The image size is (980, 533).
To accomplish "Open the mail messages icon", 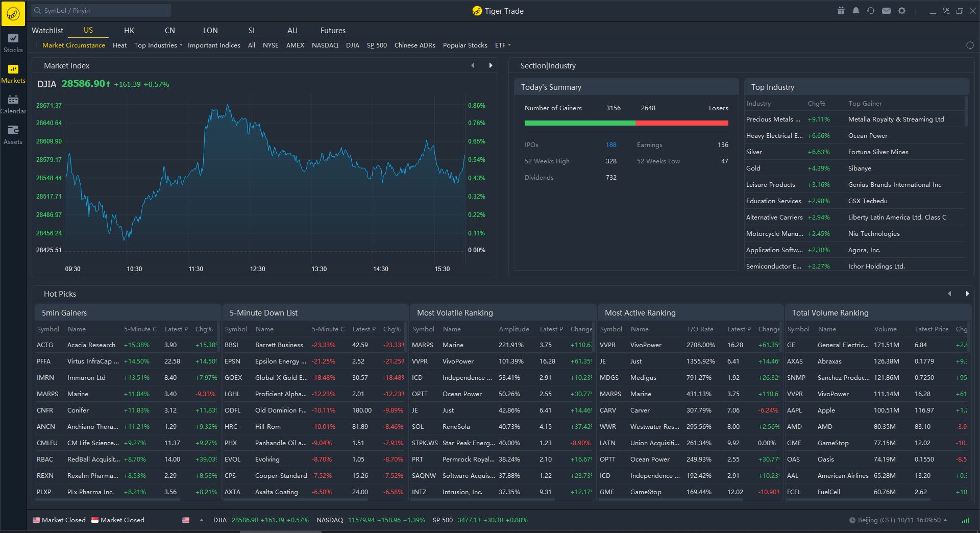I will click(x=887, y=11).
